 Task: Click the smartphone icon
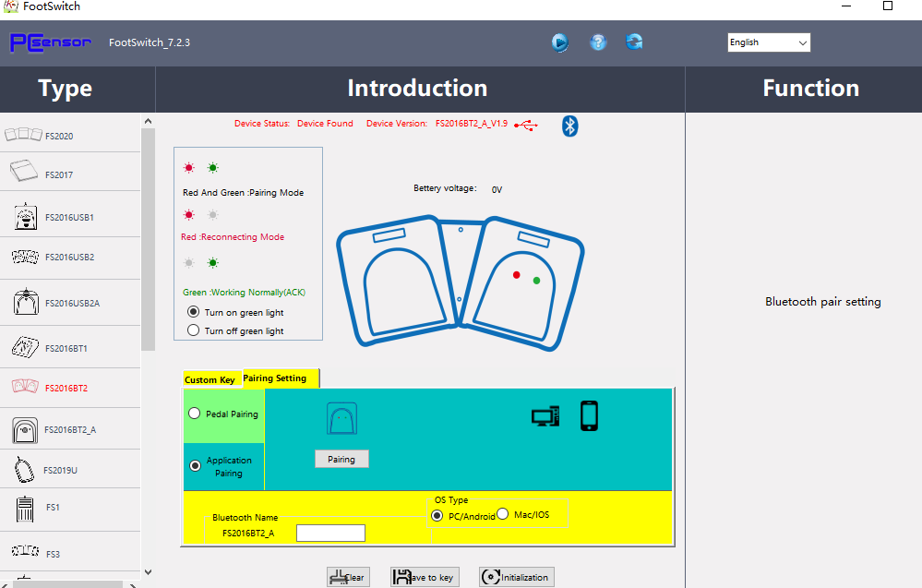point(589,415)
